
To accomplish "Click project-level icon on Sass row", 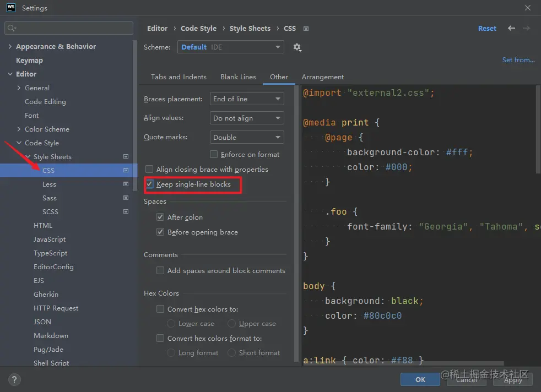I will pyautogui.click(x=126, y=198).
